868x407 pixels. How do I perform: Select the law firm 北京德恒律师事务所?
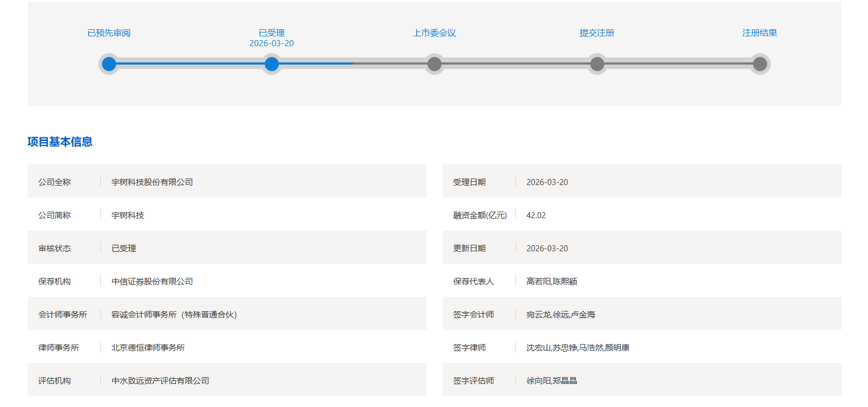[148, 348]
